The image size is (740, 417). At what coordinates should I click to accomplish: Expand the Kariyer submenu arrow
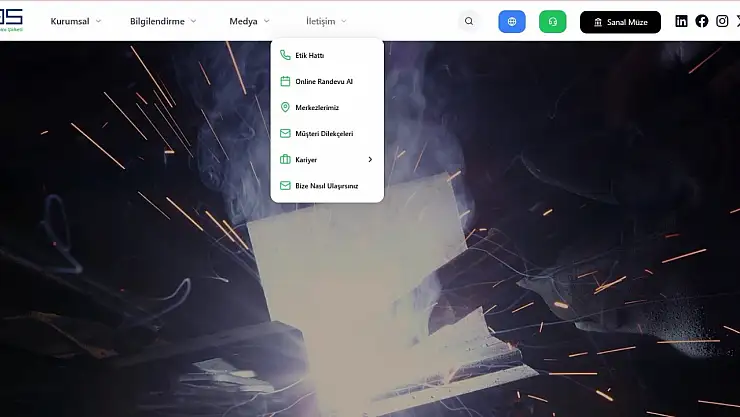[x=369, y=159]
